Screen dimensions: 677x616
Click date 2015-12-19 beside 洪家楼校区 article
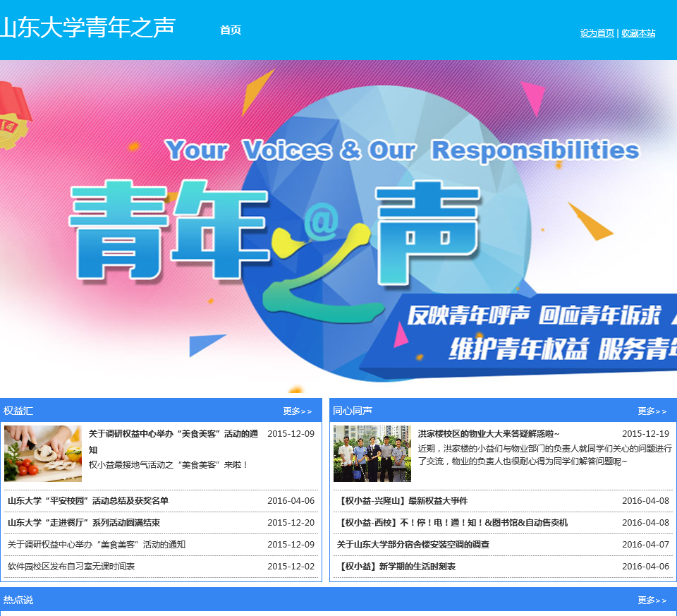pyautogui.click(x=645, y=434)
